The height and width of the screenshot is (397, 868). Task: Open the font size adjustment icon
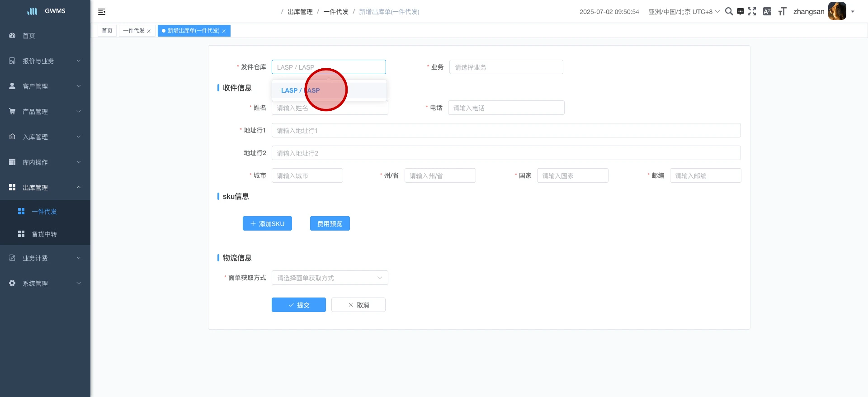click(x=782, y=12)
